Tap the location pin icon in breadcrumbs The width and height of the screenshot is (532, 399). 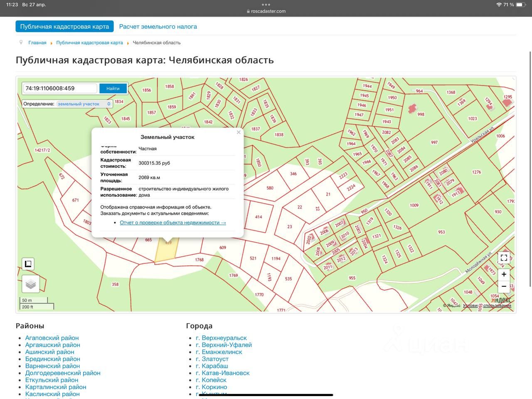(x=21, y=42)
